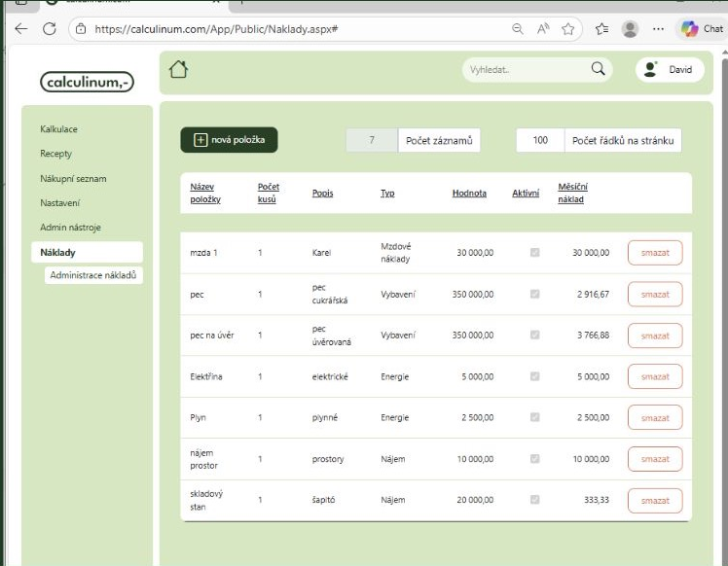Delete nájem prostor with smazat
This screenshot has height=566, width=728.
[655, 459]
